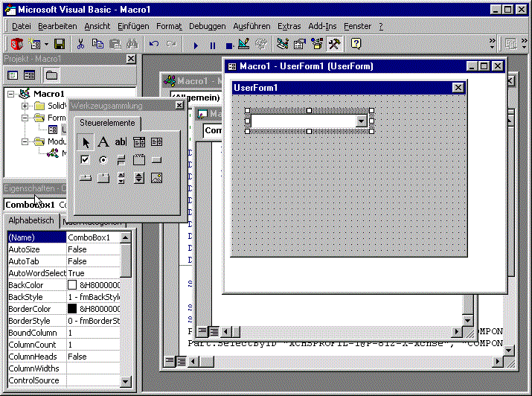This screenshot has width=532, height=396.
Task: Toggle the Toolbox hammer-wrench icon
Action: pyautogui.click(x=334, y=44)
